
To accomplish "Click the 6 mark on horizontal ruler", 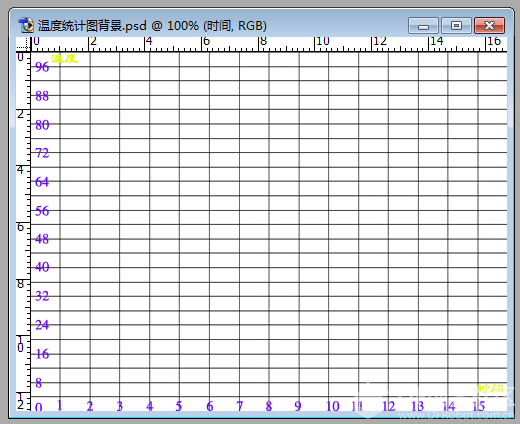I will click(x=206, y=41).
